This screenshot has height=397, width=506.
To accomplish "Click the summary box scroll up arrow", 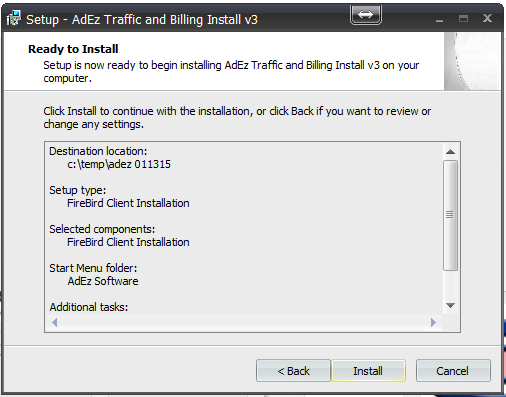I will pyautogui.click(x=450, y=152).
